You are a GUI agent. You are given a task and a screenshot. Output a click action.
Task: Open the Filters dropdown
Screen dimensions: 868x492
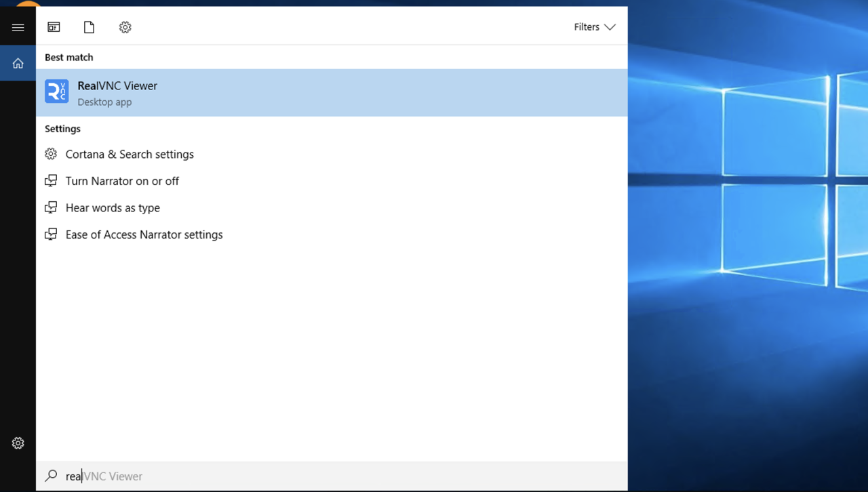(594, 27)
